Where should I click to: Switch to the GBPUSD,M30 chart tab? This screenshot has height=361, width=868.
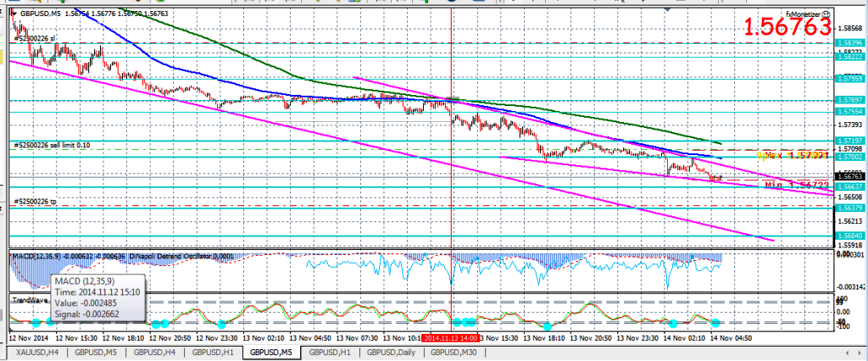click(x=454, y=353)
